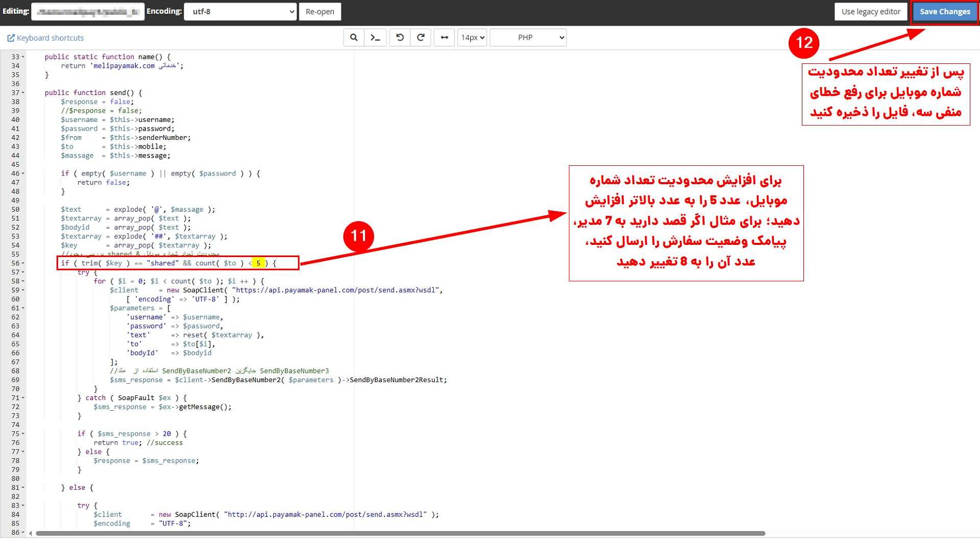This screenshot has width=980, height=551.
Task: Collapse the $parameters array at line 61
Action: pos(23,309)
